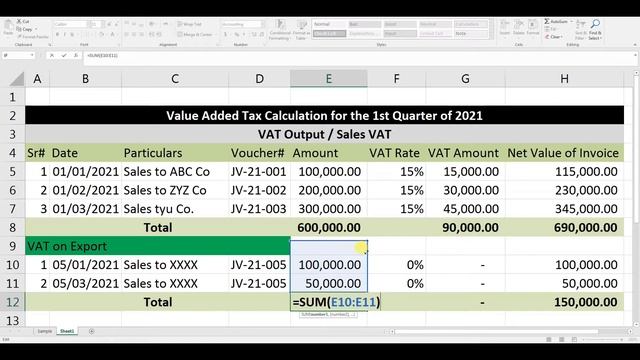Apply the Calculation cell style
This screenshot has height=360, width=640.
pos(471,24)
